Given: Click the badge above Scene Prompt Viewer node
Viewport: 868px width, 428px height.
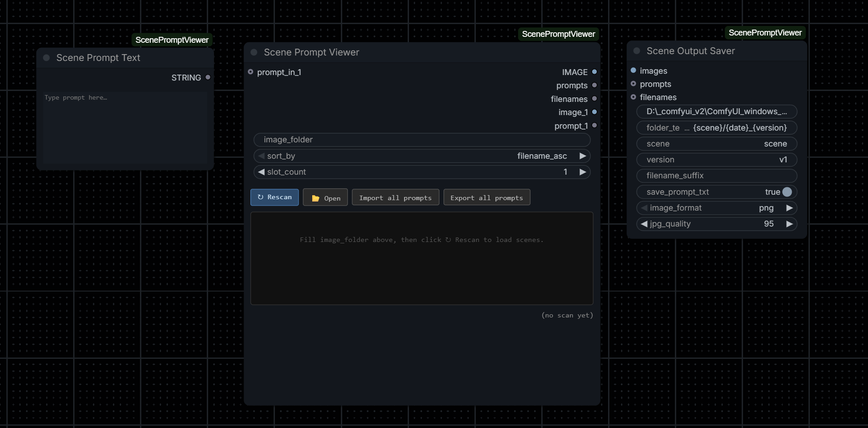Looking at the screenshot, I should [559, 34].
